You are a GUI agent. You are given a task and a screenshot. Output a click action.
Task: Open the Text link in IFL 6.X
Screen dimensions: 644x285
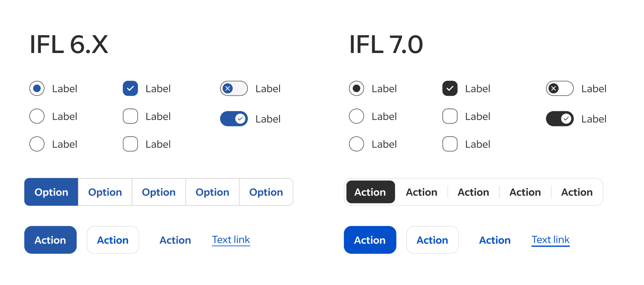[x=231, y=240]
